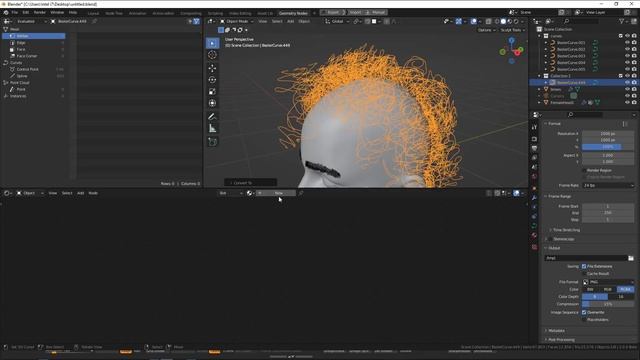Screen dimensions: 640x360
Task: Enable the Cache Result checkbox
Action: [584, 274]
